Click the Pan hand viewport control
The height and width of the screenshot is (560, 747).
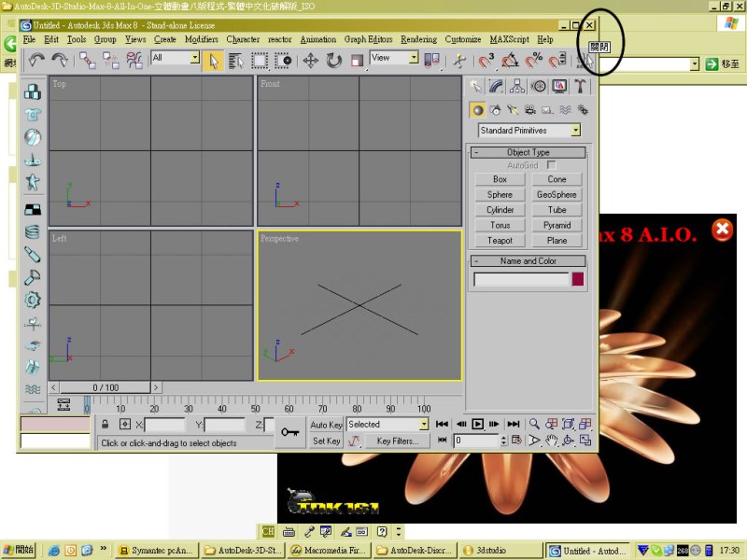coord(552,441)
